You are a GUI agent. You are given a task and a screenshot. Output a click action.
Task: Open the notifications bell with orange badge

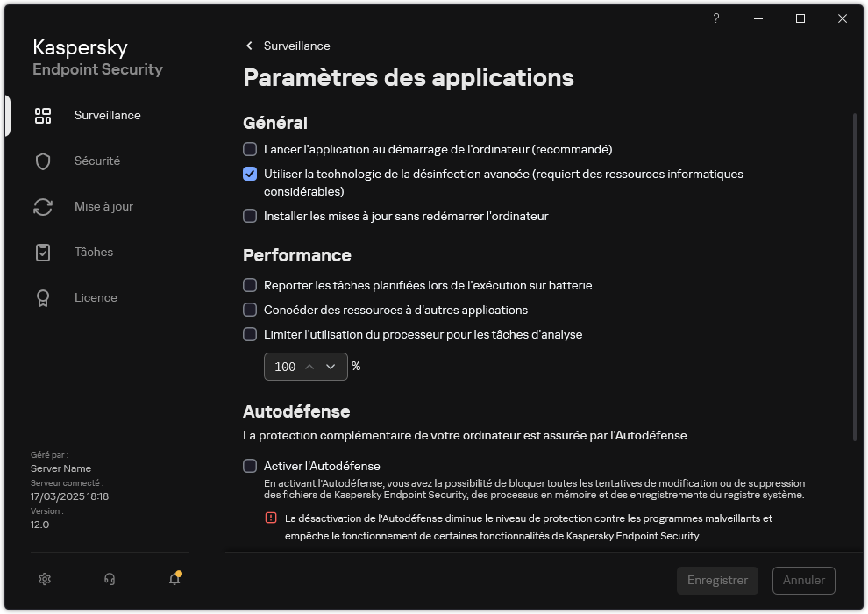click(x=173, y=579)
